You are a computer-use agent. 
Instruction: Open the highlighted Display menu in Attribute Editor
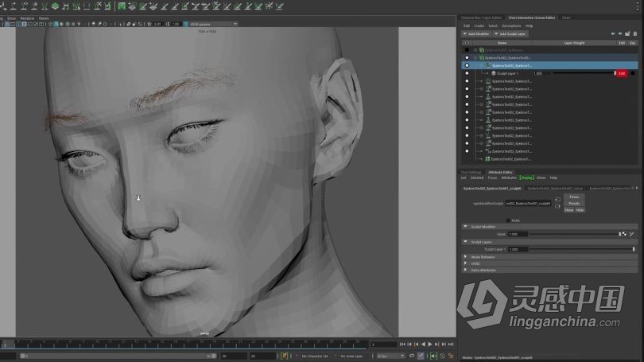pyautogui.click(x=526, y=178)
